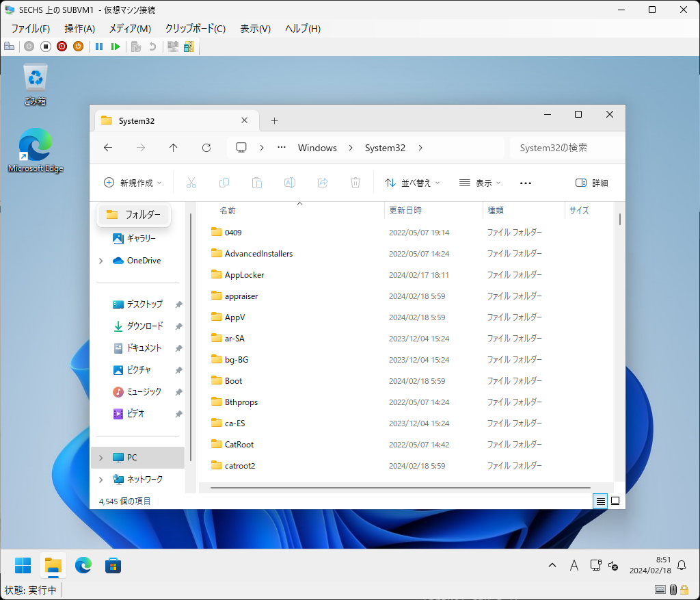Screen dimensions: 700x600
Task: Open the Explorer more options ellipsis
Action: pyautogui.click(x=526, y=183)
